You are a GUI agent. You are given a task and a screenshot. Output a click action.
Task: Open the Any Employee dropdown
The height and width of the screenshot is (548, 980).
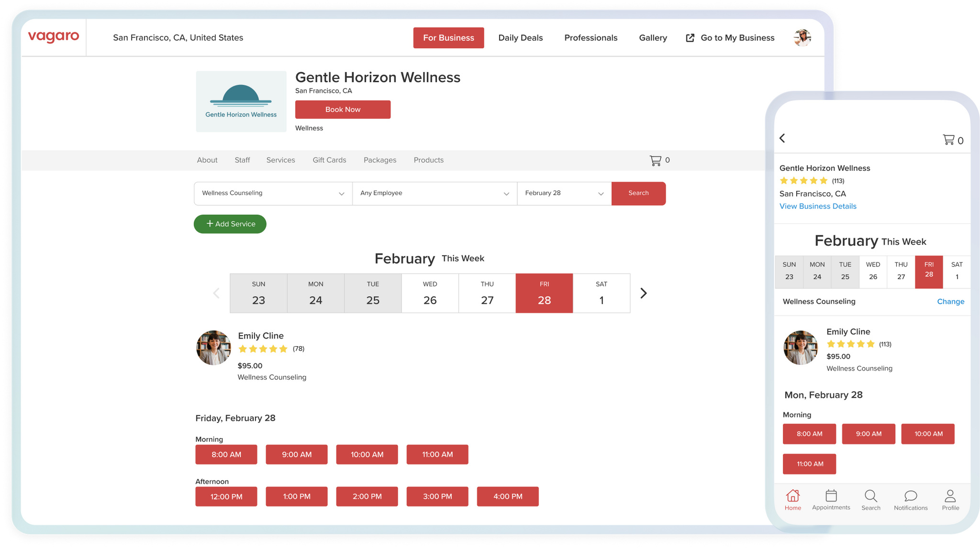point(434,193)
